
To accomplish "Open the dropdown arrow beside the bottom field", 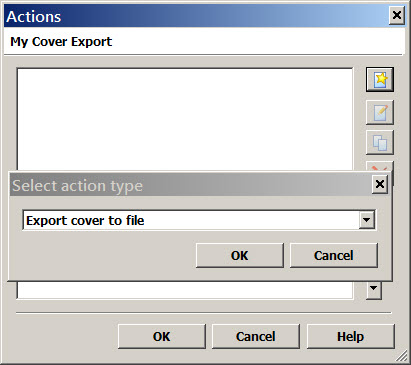I will pos(374,290).
